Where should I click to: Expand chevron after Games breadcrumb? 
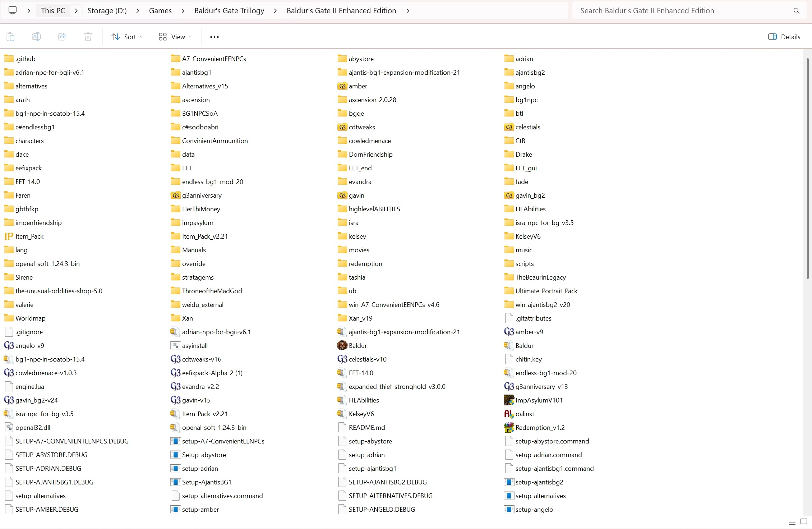pos(183,11)
